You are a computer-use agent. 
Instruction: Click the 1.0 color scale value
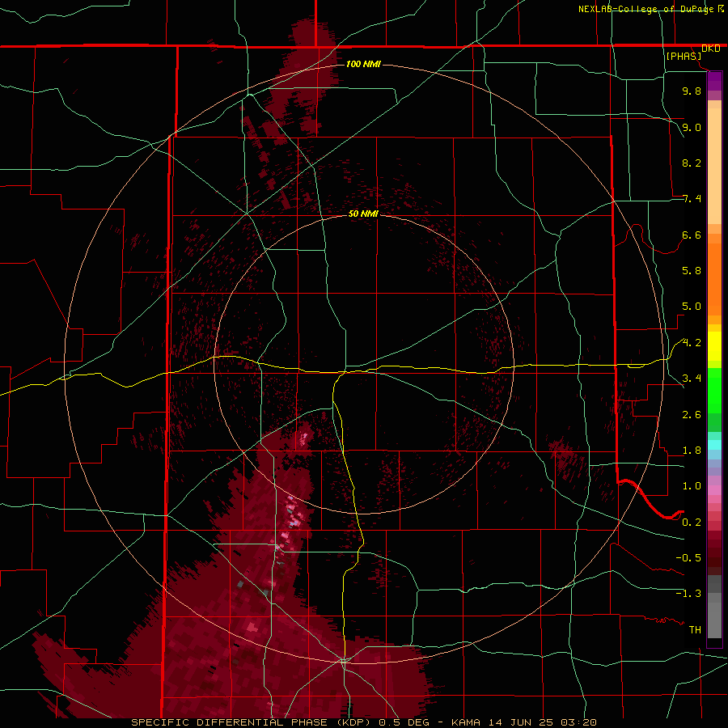[692, 486]
